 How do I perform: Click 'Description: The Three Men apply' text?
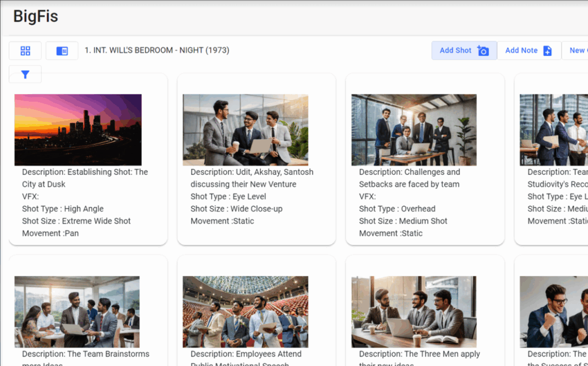420,354
